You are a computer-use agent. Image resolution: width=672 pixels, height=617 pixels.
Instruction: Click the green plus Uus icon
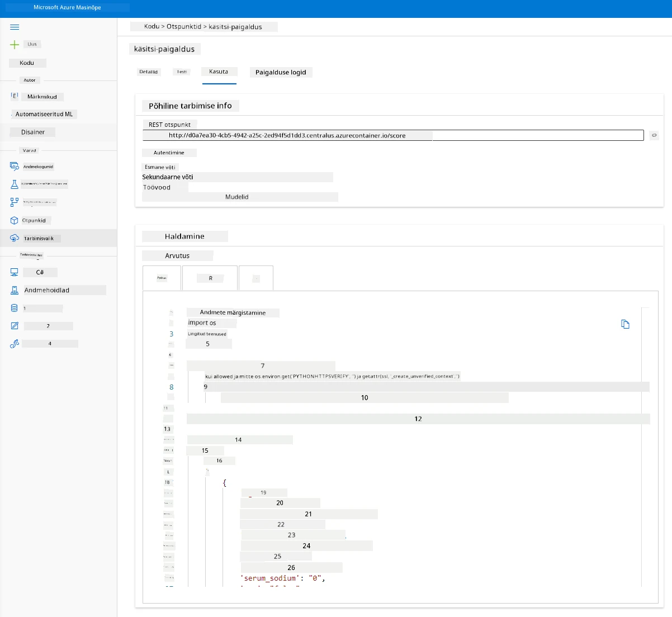pos(15,44)
